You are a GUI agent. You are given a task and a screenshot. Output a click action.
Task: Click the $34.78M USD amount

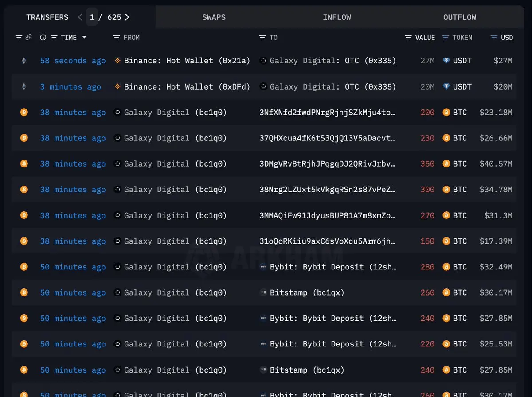pos(496,190)
